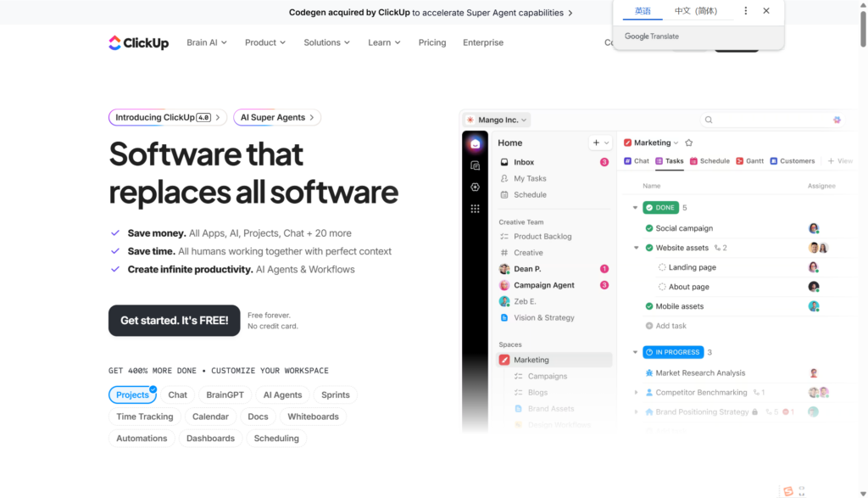This screenshot has height=498, width=868.
Task: Open Introducing ClickUp 4.0 link
Action: click(x=168, y=117)
